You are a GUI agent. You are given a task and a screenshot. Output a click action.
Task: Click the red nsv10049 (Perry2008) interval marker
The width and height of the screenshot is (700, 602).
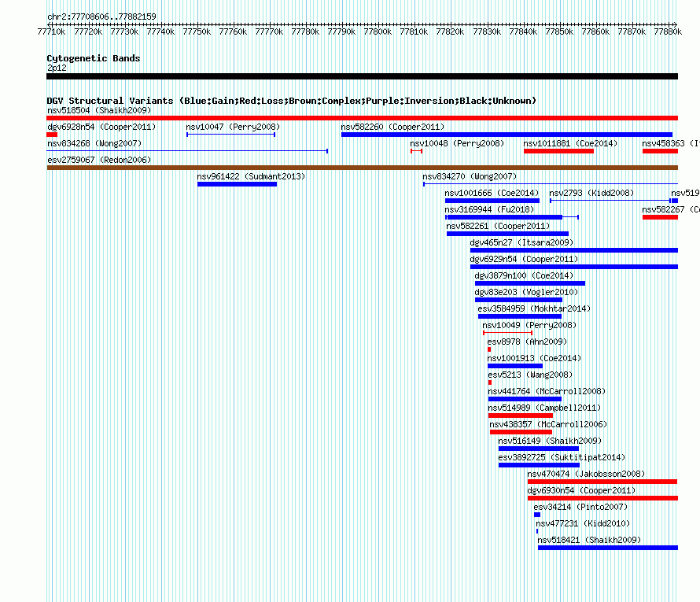tap(507, 333)
